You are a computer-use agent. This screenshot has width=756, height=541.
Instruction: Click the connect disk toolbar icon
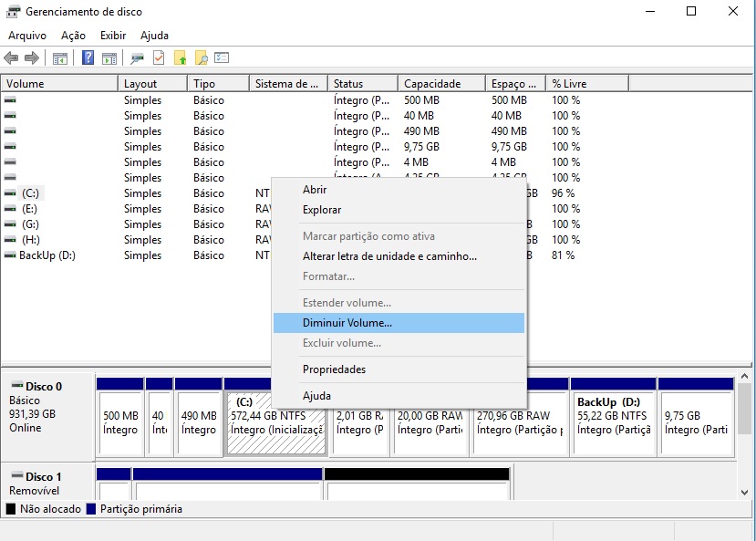click(137, 58)
